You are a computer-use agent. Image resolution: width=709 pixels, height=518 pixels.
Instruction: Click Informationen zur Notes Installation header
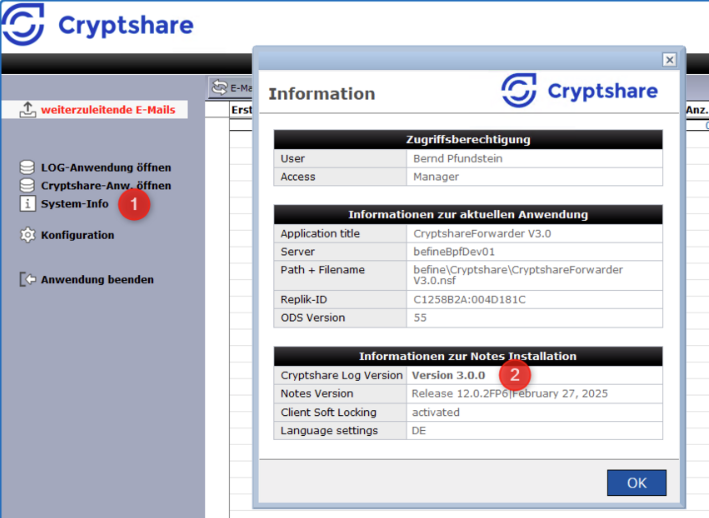pyautogui.click(x=468, y=356)
